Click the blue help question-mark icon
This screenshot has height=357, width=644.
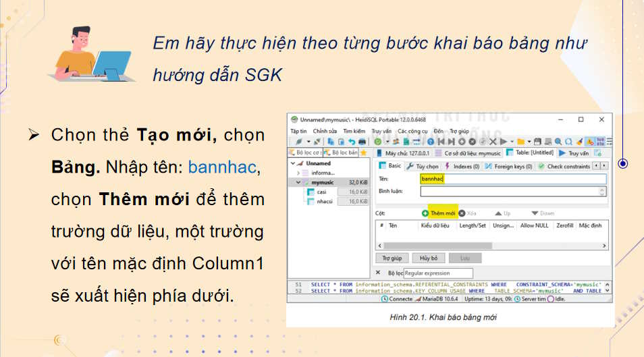431,142
